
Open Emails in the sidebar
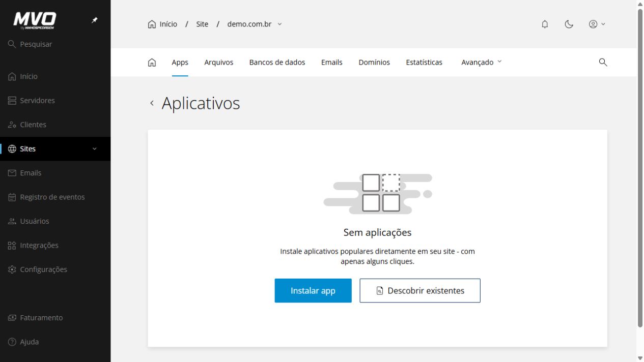(55, 173)
